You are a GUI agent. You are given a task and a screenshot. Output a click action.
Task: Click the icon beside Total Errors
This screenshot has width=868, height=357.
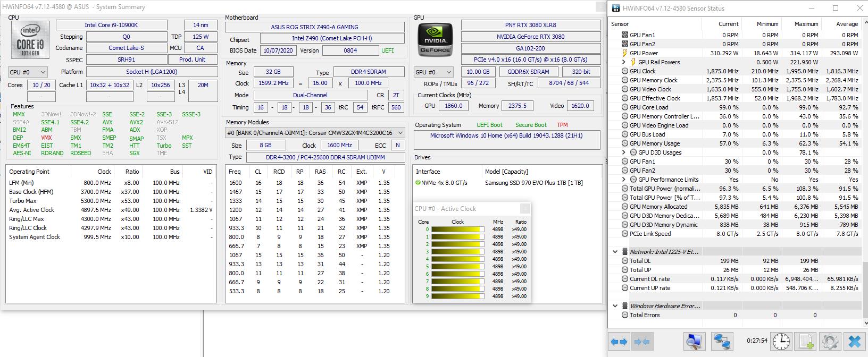pos(625,315)
